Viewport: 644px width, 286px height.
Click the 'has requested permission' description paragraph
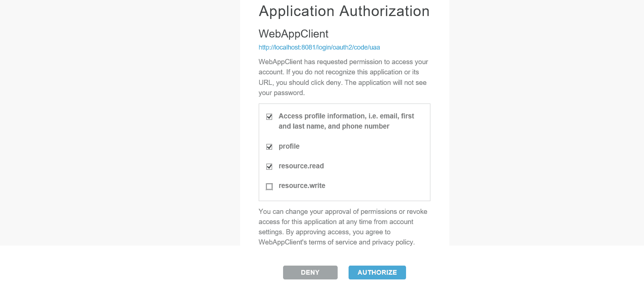tap(343, 77)
